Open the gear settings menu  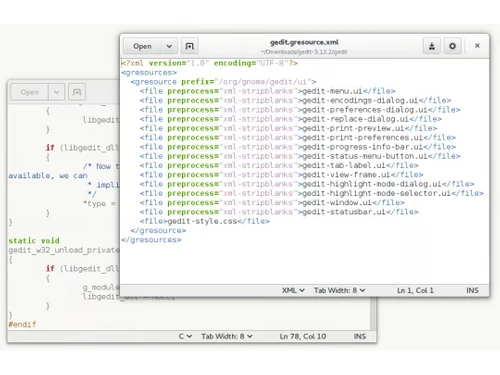[x=452, y=46]
